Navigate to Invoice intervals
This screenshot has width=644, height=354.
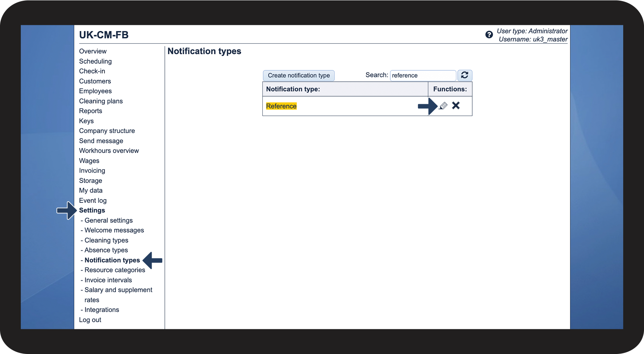(108, 280)
